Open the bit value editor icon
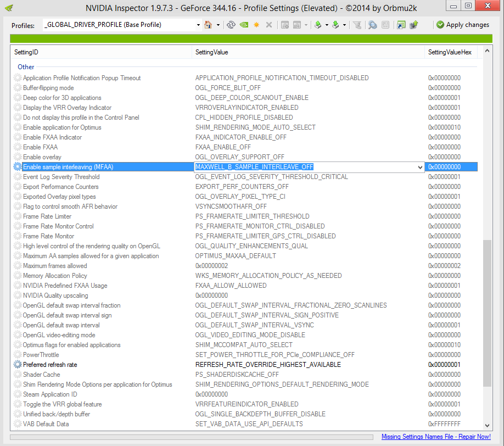 tap(385, 25)
